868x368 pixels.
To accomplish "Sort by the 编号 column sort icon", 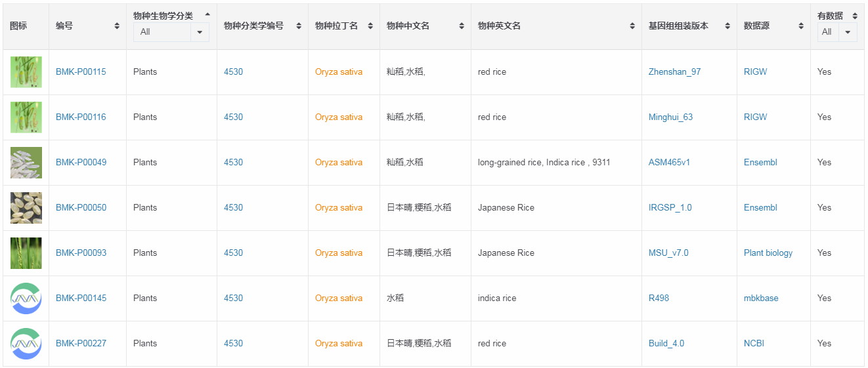I will (117, 26).
